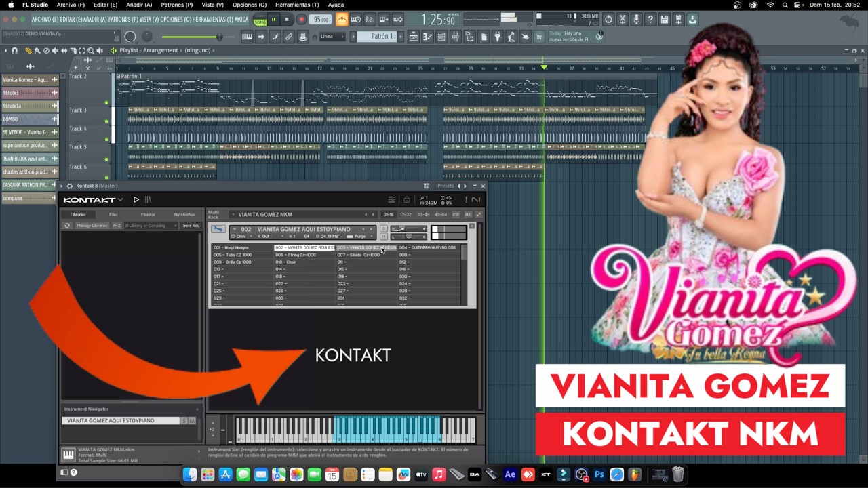Image resolution: width=868 pixels, height=488 pixels.
Task: Switch to Kontakt Automation tab
Action: pyautogui.click(x=184, y=215)
